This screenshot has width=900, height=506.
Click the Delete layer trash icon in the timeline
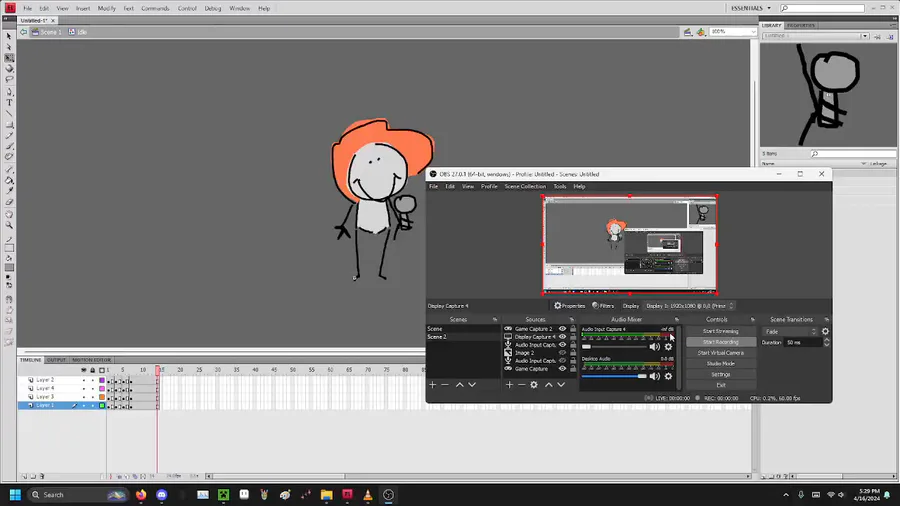pyautogui.click(x=42, y=476)
